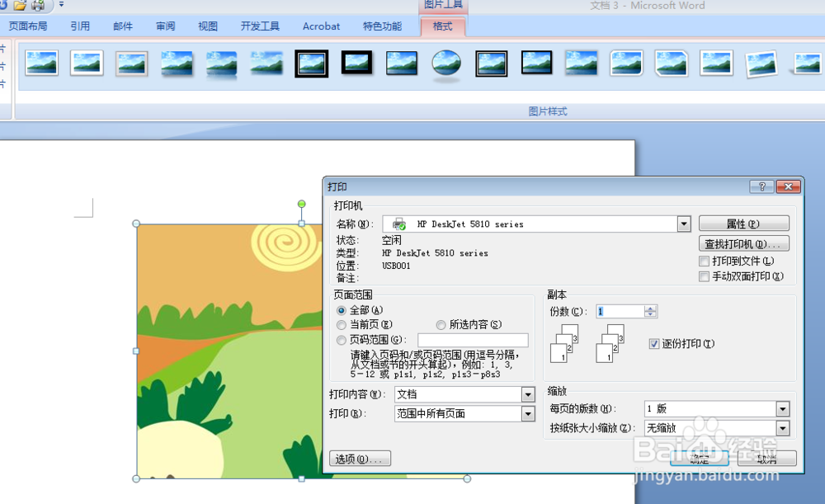Open the 特色功能 tab
This screenshot has width=825, height=504.
382,26
